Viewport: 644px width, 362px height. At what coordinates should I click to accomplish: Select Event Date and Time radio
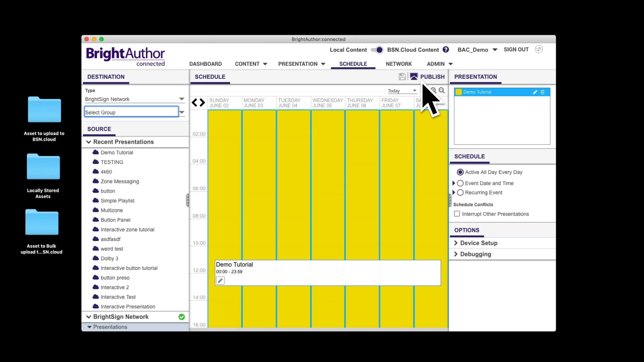point(460,183)
